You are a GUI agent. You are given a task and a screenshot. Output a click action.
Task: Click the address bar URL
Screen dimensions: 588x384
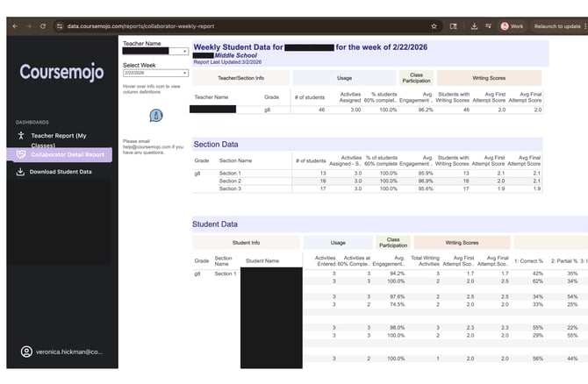pos(140,26)
